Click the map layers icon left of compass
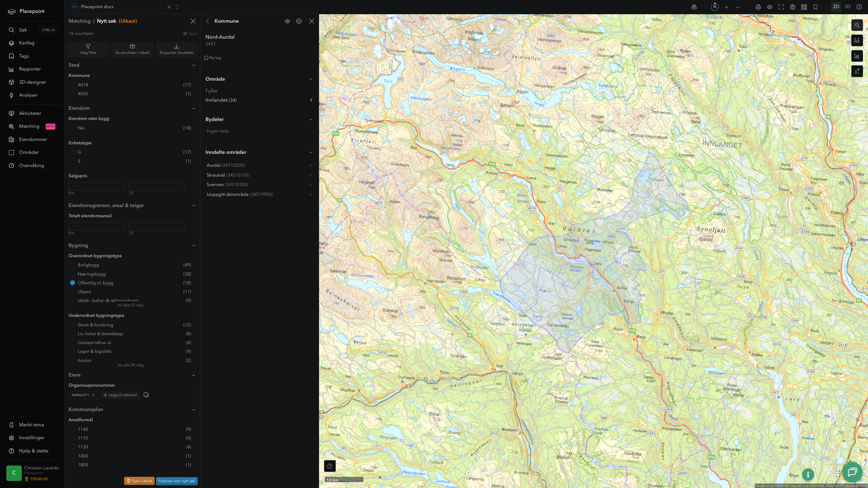 694,7
